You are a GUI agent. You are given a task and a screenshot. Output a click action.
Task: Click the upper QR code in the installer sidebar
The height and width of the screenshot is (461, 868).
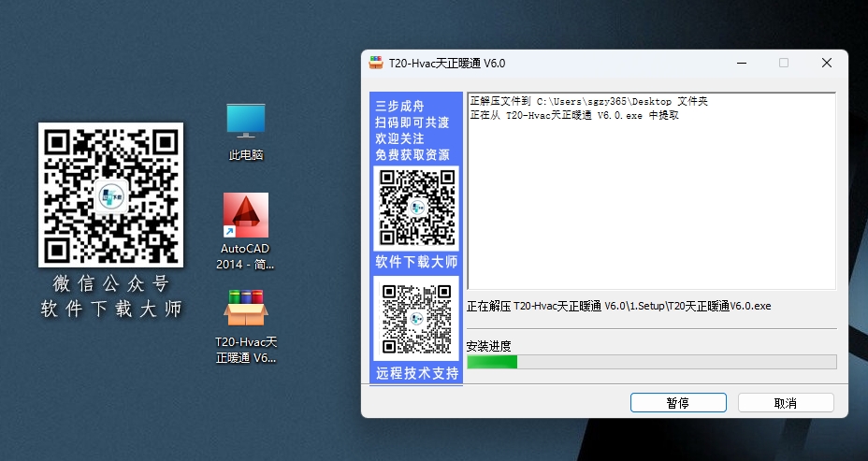click(x=417, y=209)
